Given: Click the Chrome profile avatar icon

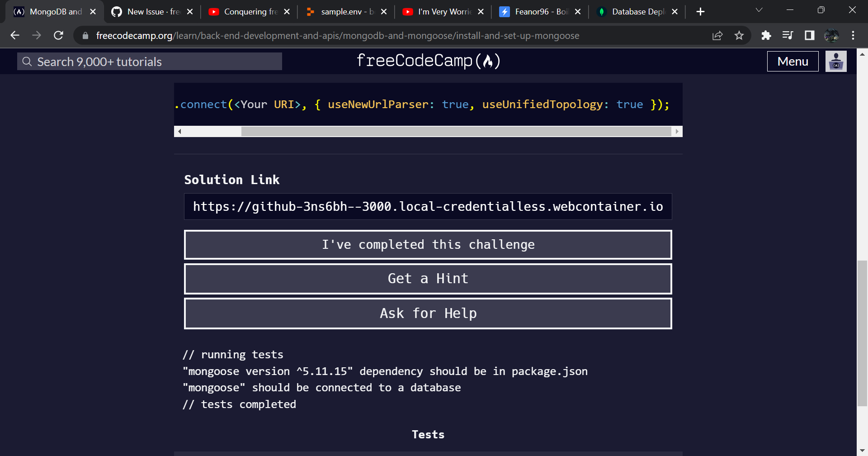Looking at the screenshot, I should pos(832,35).
